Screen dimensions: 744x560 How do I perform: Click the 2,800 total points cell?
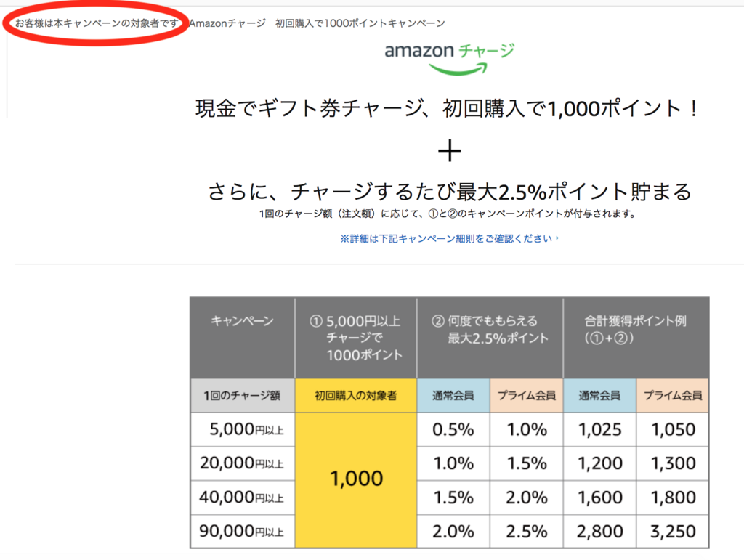[x=599, y=531]
